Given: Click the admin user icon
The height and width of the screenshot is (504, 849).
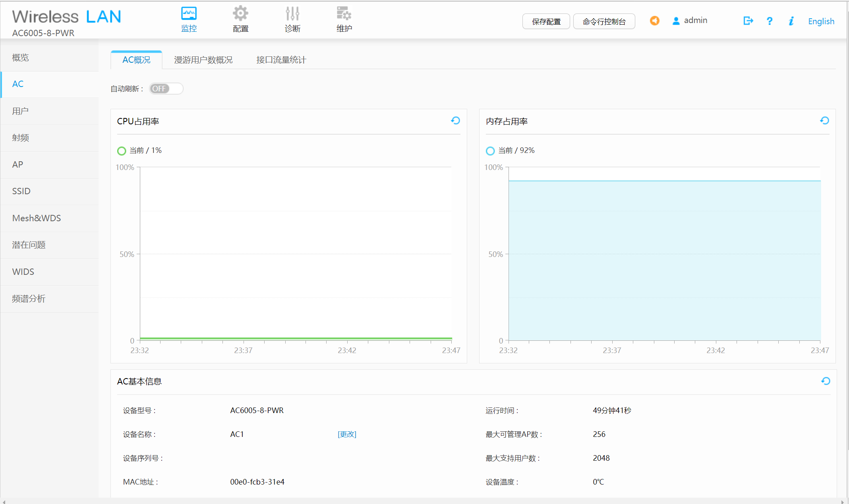Looking at the screenshot, I should 676,21.
